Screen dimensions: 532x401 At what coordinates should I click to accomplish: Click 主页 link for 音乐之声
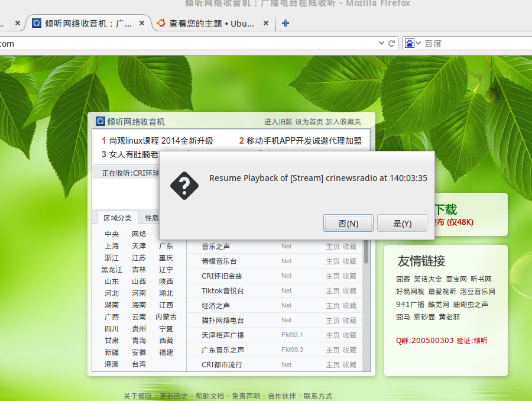point(332,246)
